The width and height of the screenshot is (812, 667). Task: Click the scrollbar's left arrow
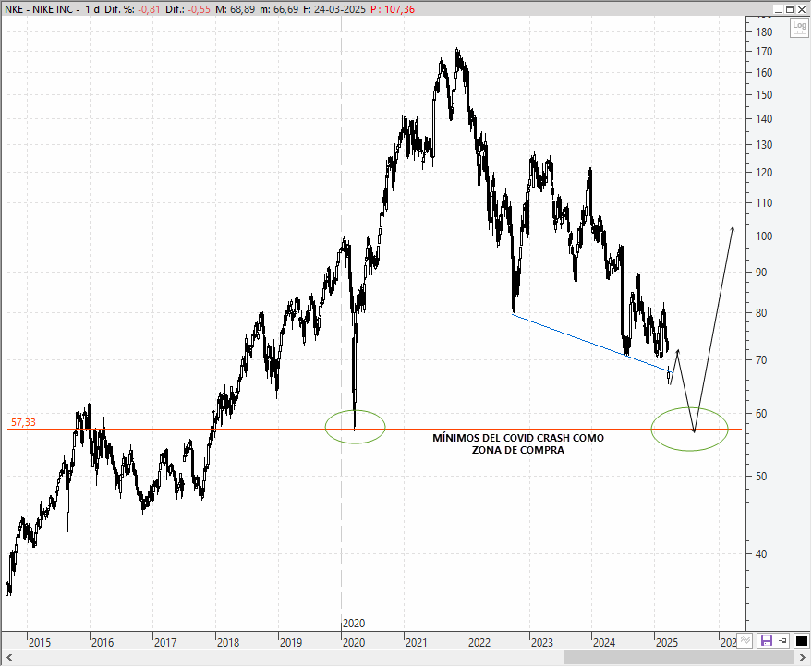pos(9,658)
